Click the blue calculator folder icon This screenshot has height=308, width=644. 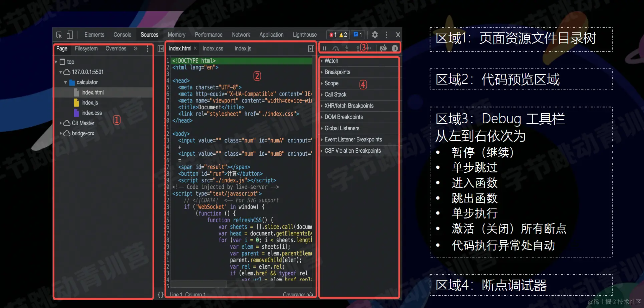(x=72, y=82)
